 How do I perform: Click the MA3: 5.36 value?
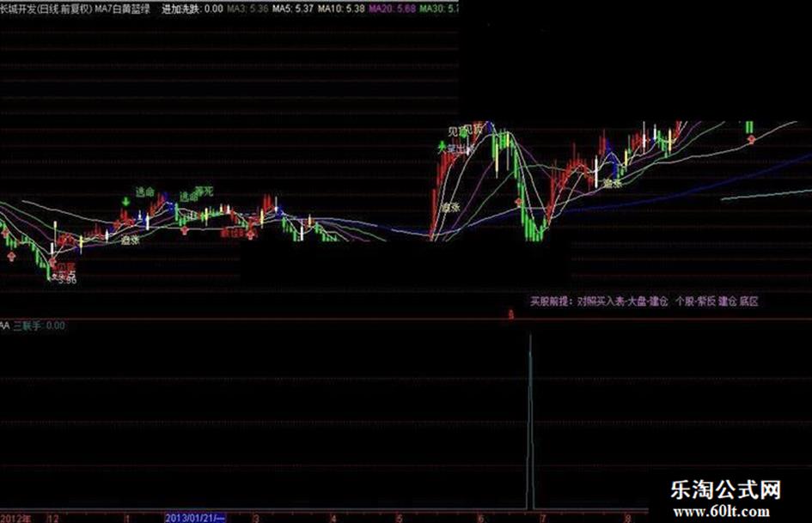(x=247, y=9)
